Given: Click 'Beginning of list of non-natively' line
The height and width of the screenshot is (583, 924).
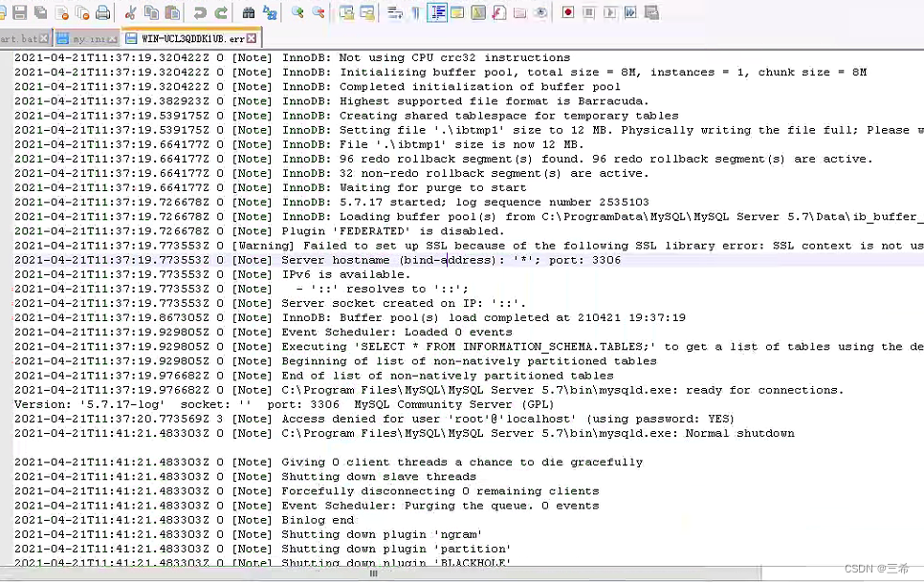Looking at the screenshot, I should click(x=336, y=361).
